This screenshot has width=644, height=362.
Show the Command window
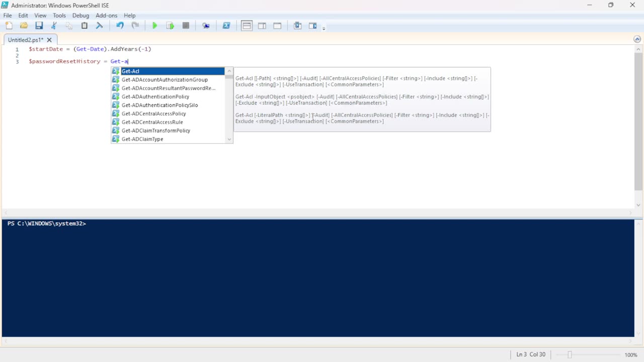pyautogui.click(x=297, y=26)
